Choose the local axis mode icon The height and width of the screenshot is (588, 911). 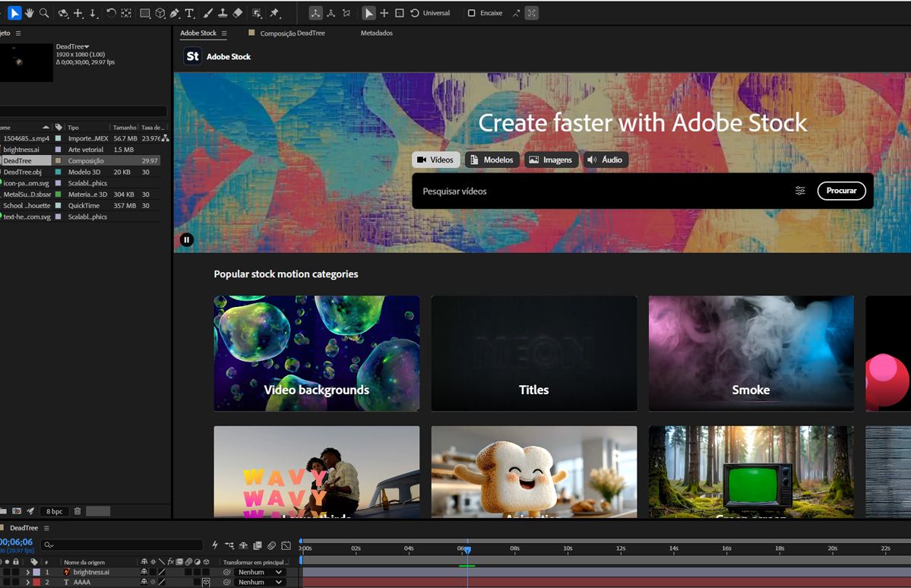(315, 13)
